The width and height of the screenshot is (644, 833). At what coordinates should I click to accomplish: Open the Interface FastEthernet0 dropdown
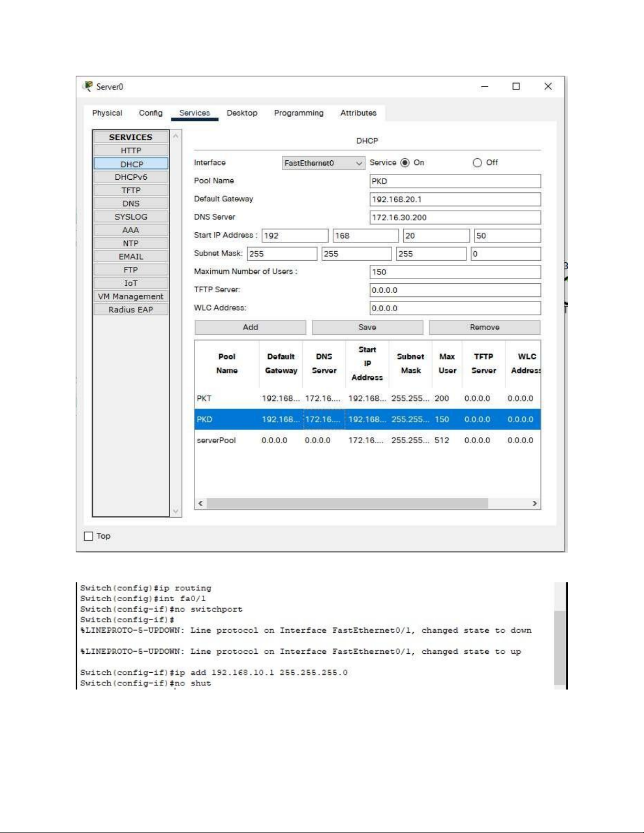point(323,163)
